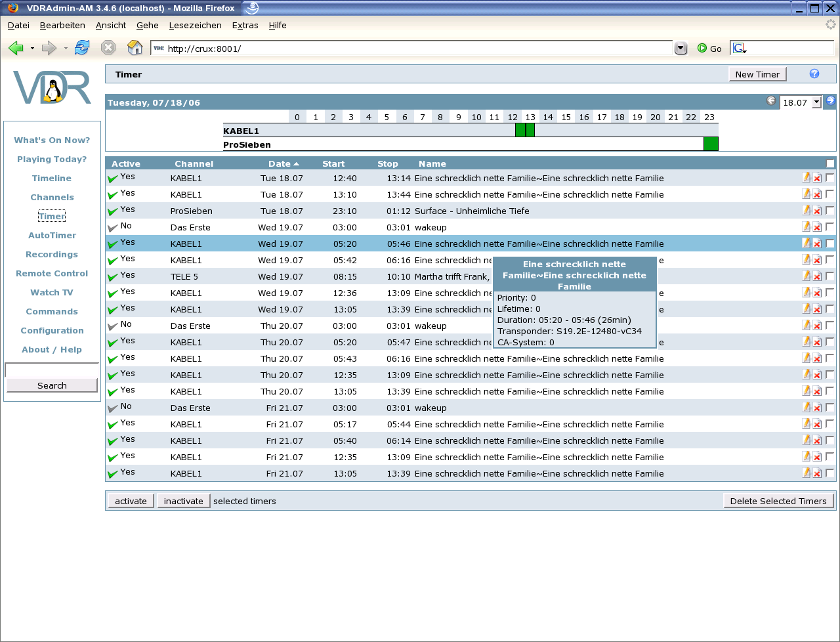Open the back button history dropdown arrow
This screenshot has width=840, height=642.
pos(32,49)
